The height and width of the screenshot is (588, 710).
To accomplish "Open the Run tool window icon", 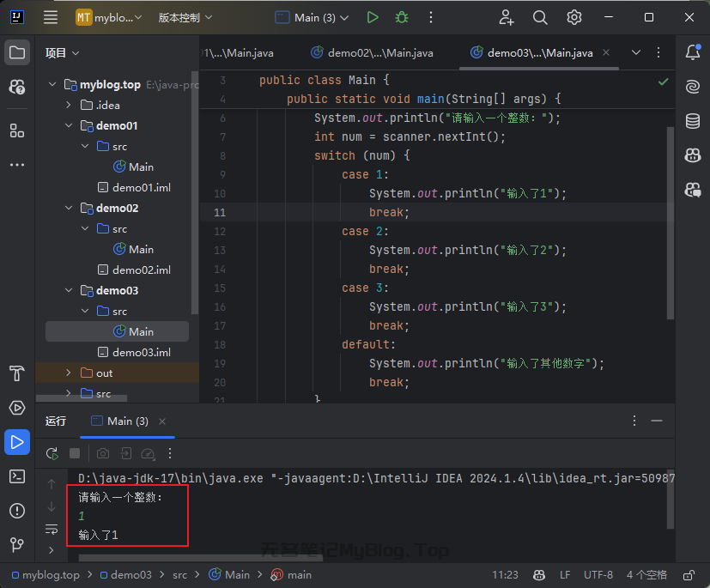I will point(17,442).
